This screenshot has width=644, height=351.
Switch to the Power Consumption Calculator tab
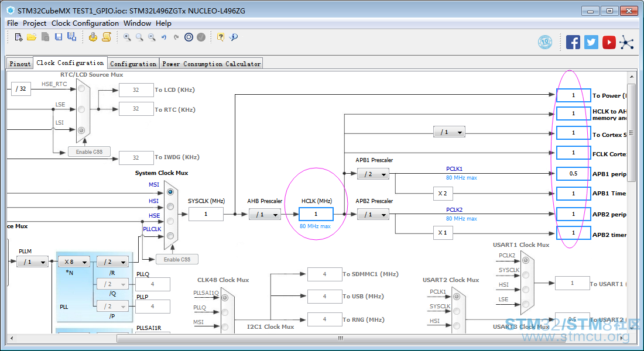point(211,64)
